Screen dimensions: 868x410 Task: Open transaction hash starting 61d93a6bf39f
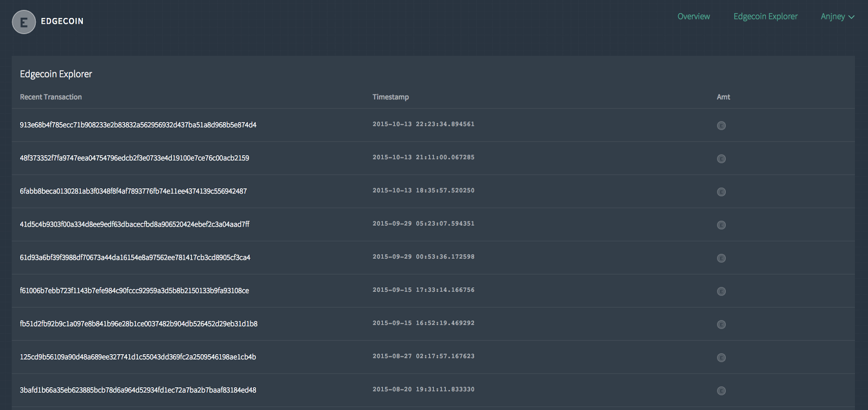tap(135, 257)
